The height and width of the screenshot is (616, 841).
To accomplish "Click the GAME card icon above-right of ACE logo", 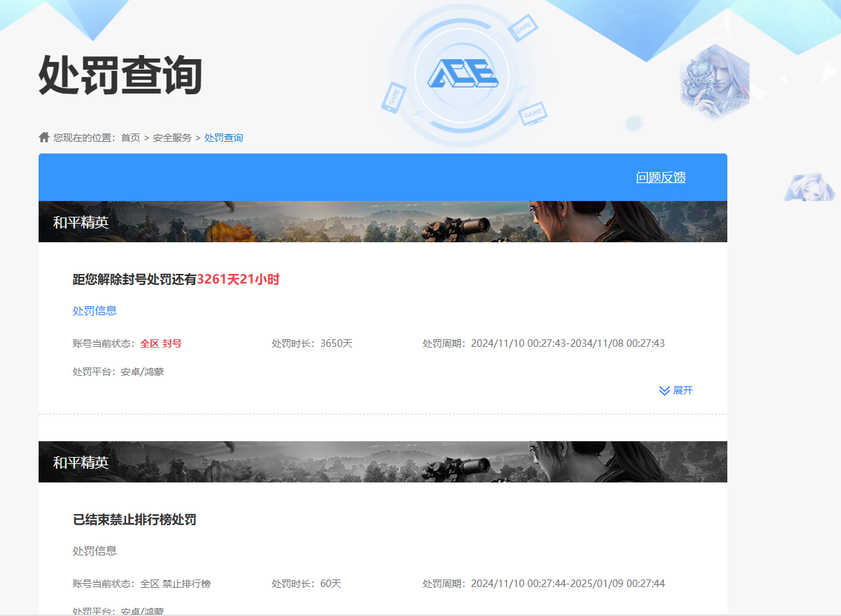I will pyautogui.click(x=523, y=28).
